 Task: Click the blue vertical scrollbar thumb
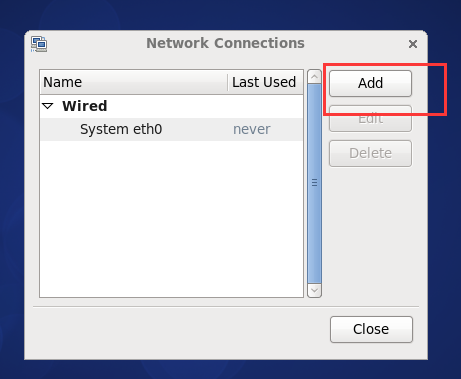click(x=314, y=183)
